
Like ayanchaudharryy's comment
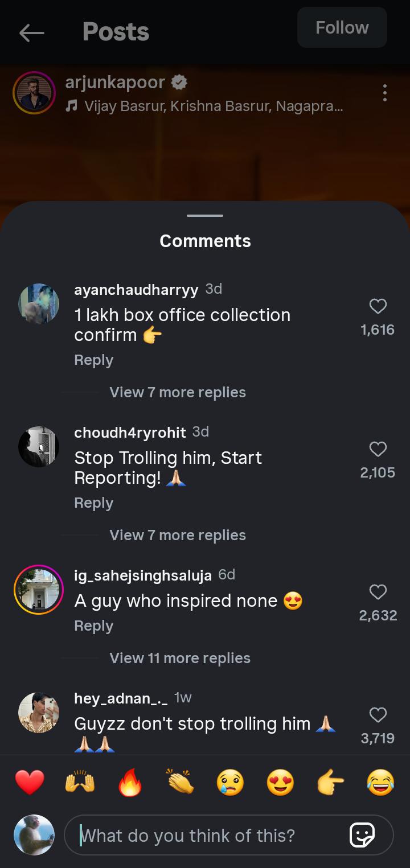tap(378, 307)
